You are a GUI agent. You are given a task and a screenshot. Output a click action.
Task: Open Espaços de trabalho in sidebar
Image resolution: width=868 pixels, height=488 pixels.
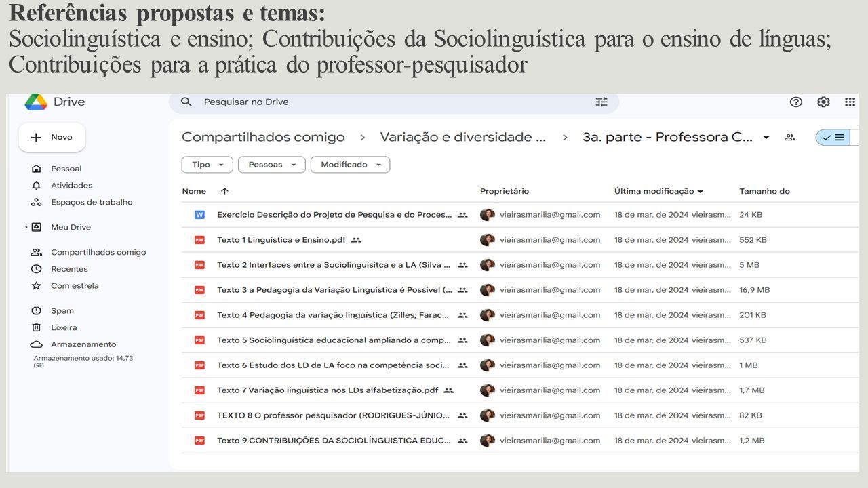[92, 202]
